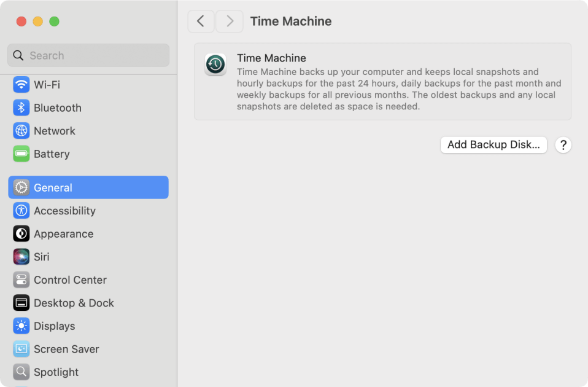Viewport: 588px width, 387px height.
Task: Click the Siri icon in the sidebar
Action: click(x=21, y=257)
